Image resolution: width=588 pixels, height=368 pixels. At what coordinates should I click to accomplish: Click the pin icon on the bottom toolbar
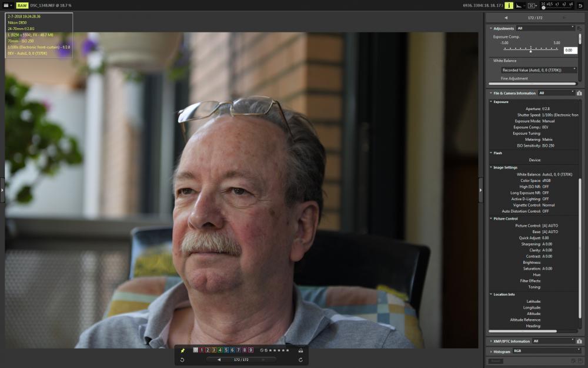point(183,350)
